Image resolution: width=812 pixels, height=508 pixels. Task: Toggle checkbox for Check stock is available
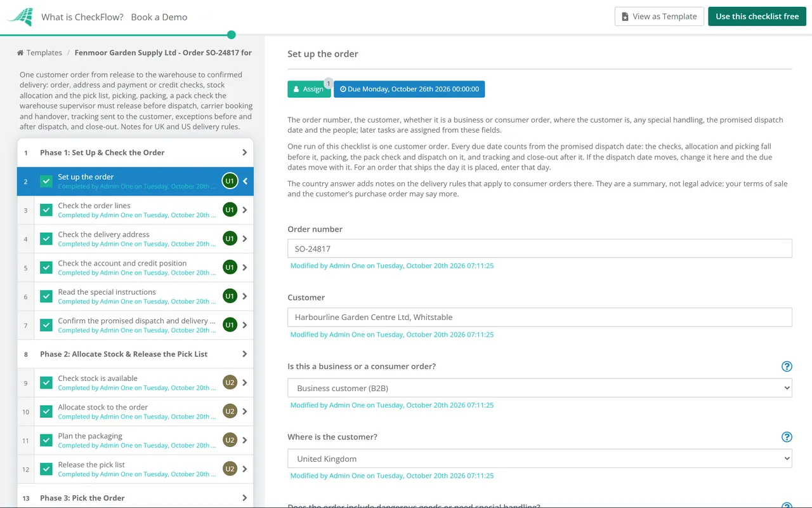click(46, 382)
